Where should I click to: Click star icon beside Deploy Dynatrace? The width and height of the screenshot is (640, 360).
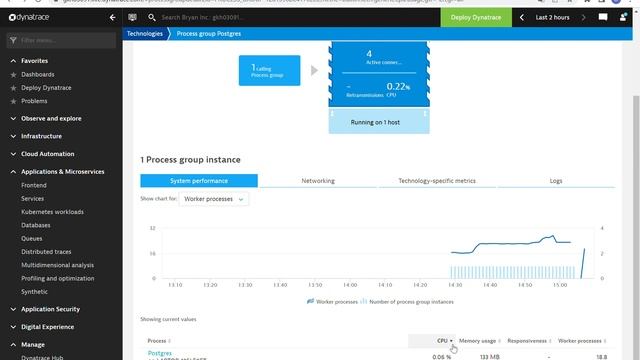click(x=13, y=88)
